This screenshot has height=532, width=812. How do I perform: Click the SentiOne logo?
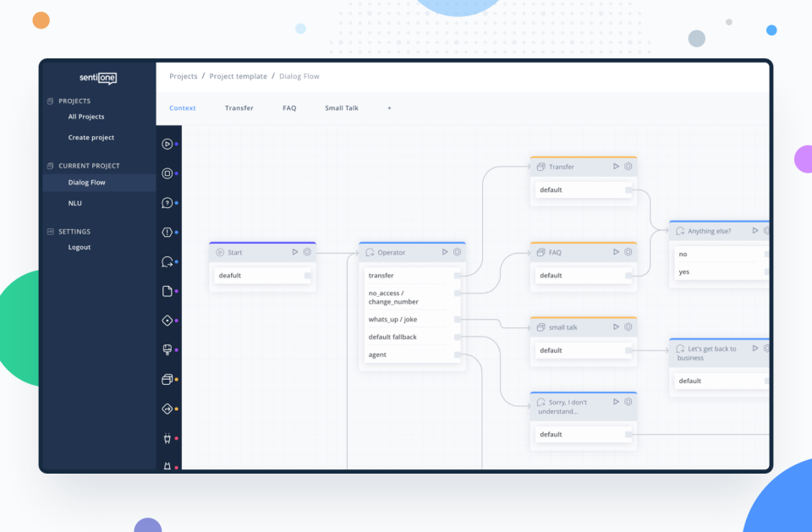pyautogui.click(x=98, y=78)
